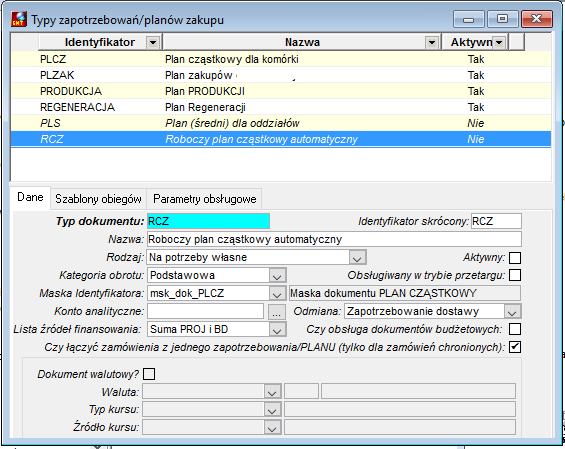The width and height of the screenshot is (565, 449).
Task: Click the Maska dokumentu PLAN CZĄSTKOWY field
Action: coord(405,293)
